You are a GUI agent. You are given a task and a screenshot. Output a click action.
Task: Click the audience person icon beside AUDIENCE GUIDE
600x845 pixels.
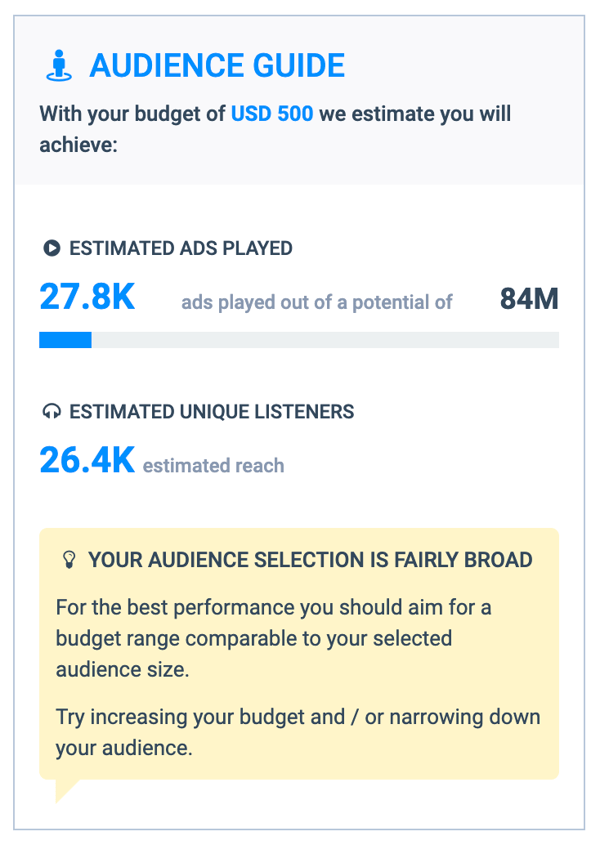[x=60, y=64]
